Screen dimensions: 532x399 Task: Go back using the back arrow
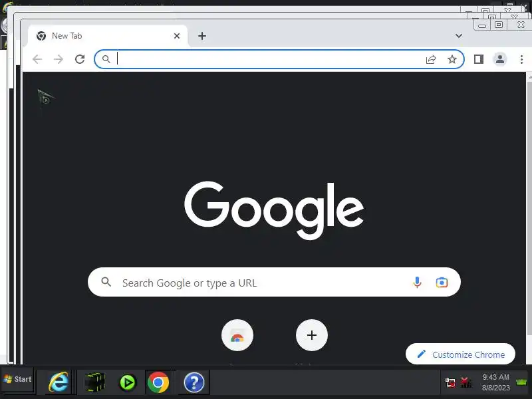click(37, 59)
